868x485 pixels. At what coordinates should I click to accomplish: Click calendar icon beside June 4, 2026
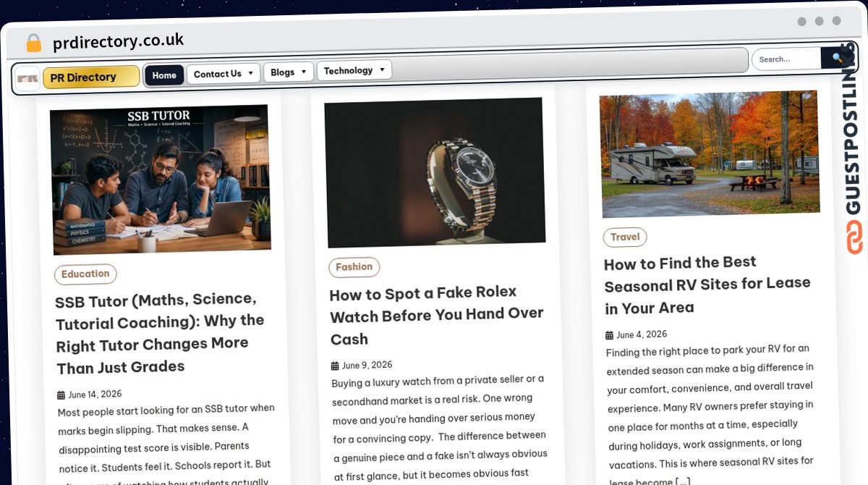click(x=609, y=335)
